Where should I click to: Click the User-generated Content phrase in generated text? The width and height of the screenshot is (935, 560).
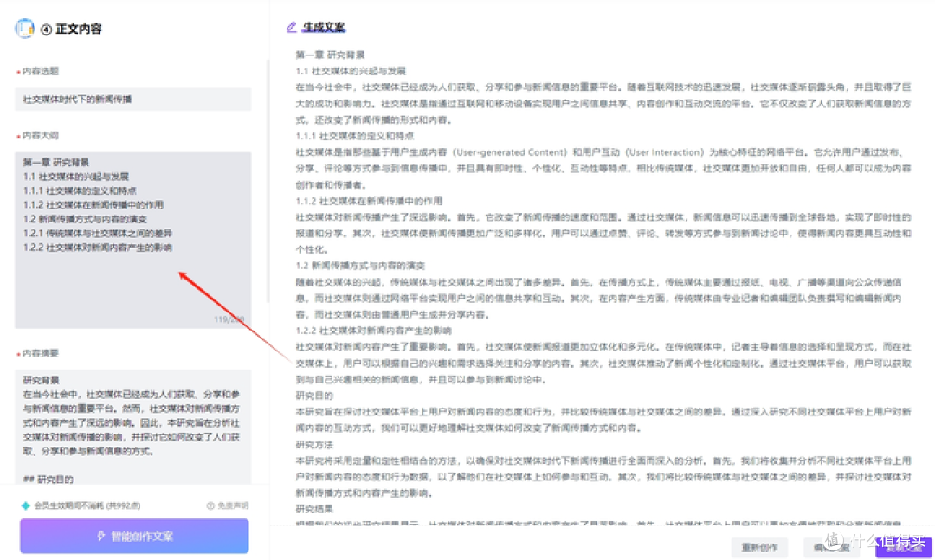510,152
